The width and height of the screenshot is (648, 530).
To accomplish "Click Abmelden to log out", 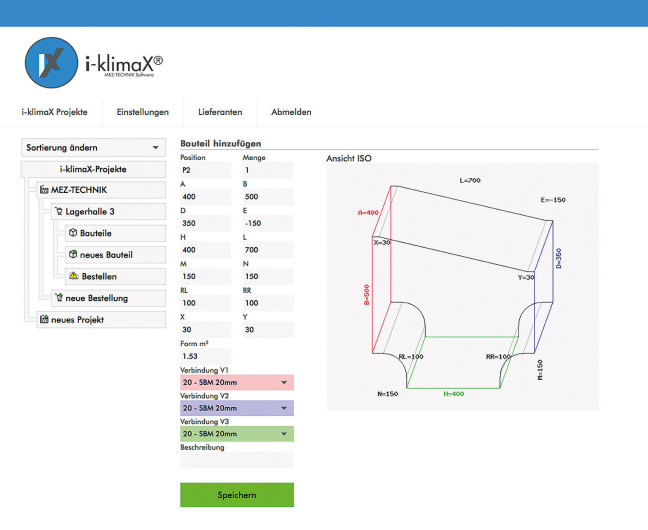I will (x=292, y=112).
